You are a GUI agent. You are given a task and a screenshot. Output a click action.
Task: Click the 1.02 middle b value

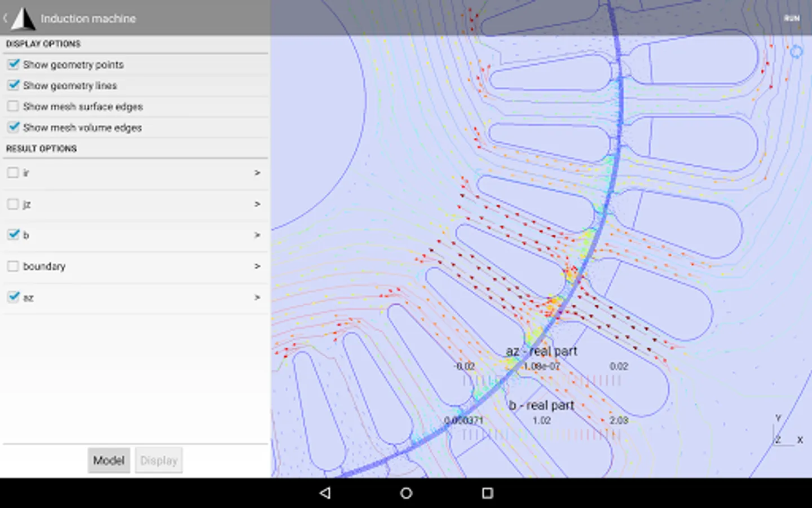(541, 421)
